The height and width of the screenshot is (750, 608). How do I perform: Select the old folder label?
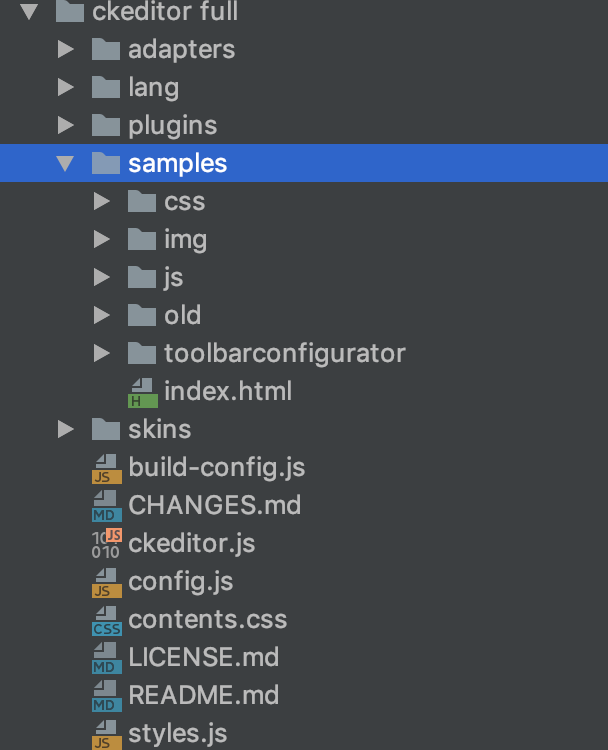[x=182, y=315]
